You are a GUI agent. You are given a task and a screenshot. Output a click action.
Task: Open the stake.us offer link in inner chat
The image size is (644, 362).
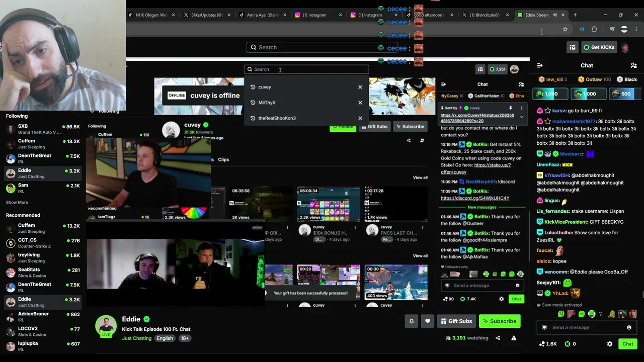tap(475, 168)
